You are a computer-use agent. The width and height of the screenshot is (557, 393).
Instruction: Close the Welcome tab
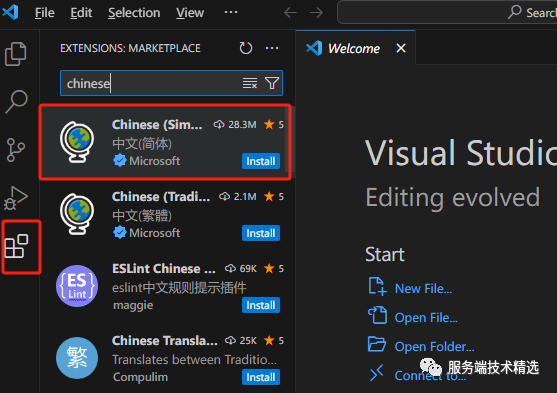pos(401,48)
